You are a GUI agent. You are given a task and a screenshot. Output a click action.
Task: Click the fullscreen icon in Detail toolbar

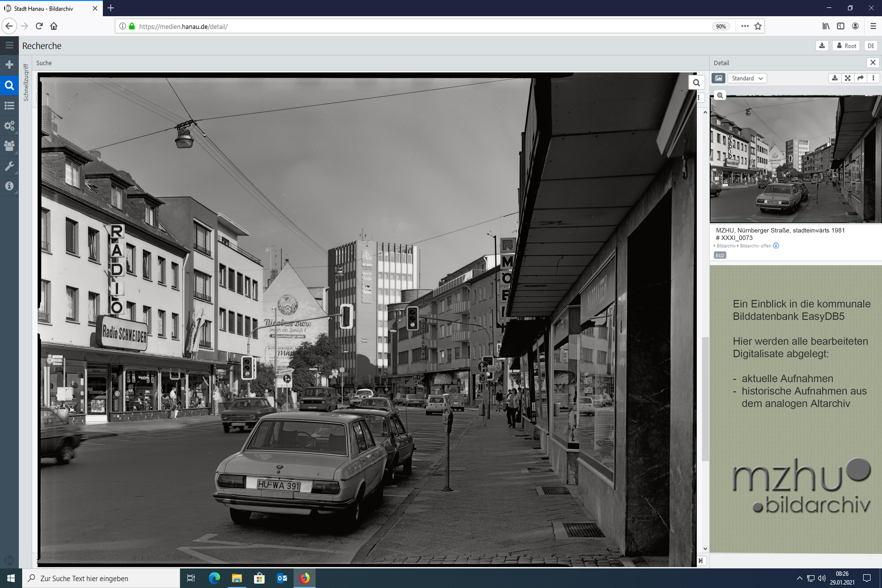pyautogui.click(x=847, y=78)
